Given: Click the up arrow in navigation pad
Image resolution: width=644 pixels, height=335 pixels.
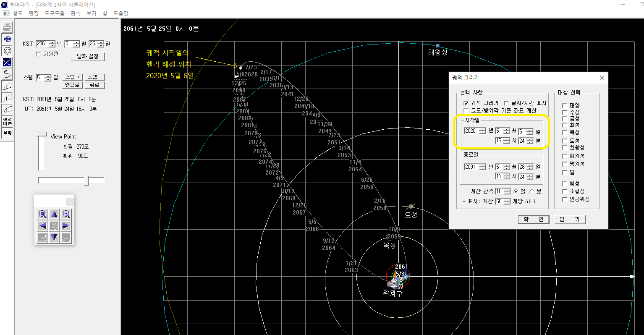Looking at the screenshot, I should click(54, 214).
